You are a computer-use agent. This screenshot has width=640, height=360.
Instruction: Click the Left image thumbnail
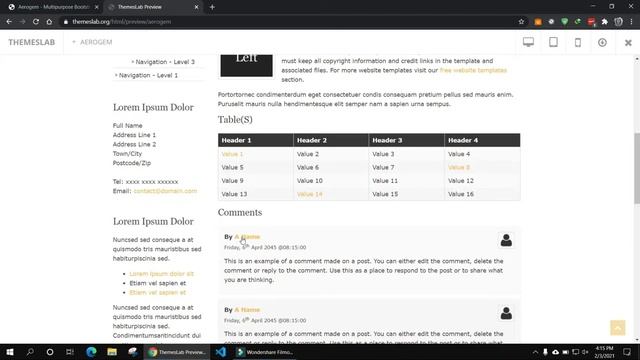pyautogui.click(x=247, y=65)
